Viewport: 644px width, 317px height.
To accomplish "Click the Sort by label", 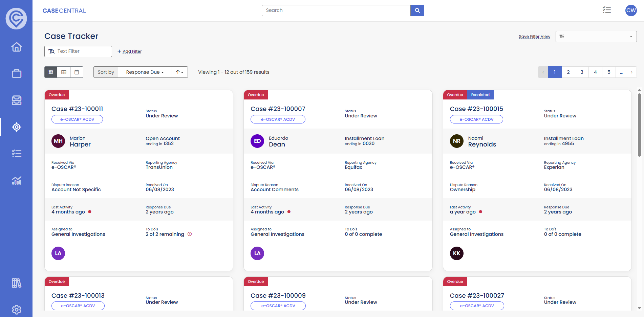I will click(x=106, y=72).
